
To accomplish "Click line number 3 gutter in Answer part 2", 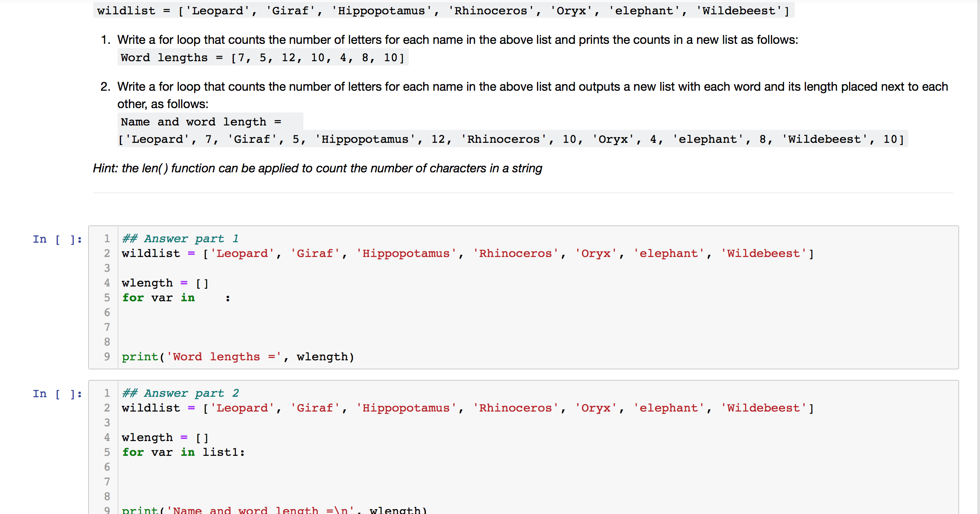I will pyautogui.click(x=107, y=423).
